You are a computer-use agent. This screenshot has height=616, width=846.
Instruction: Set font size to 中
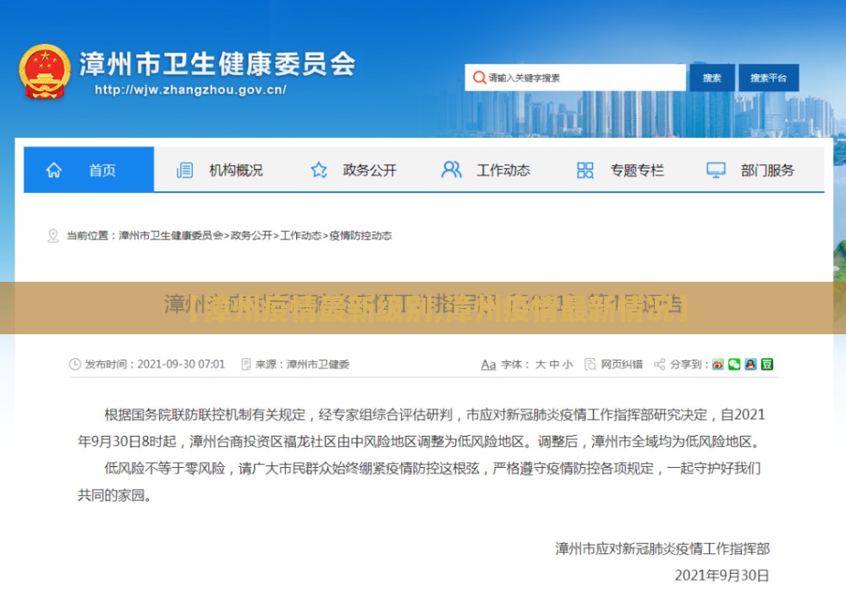tap(554, 365)
